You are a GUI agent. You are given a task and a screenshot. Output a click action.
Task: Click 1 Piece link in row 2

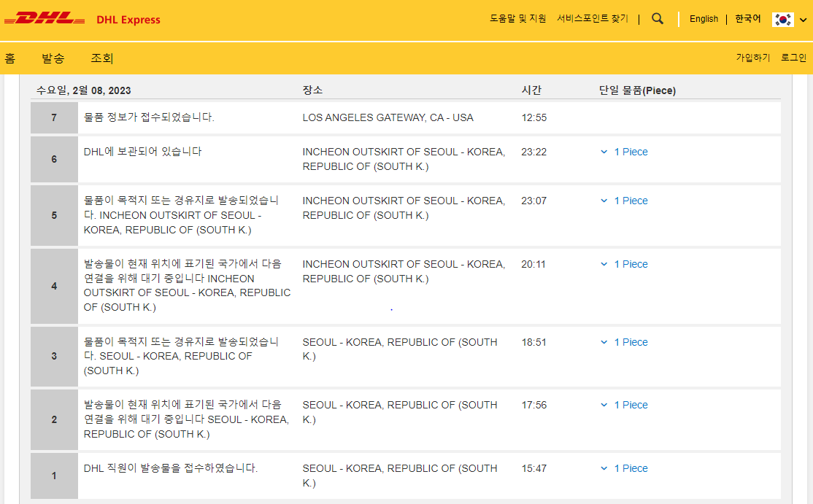coord(631,405)
